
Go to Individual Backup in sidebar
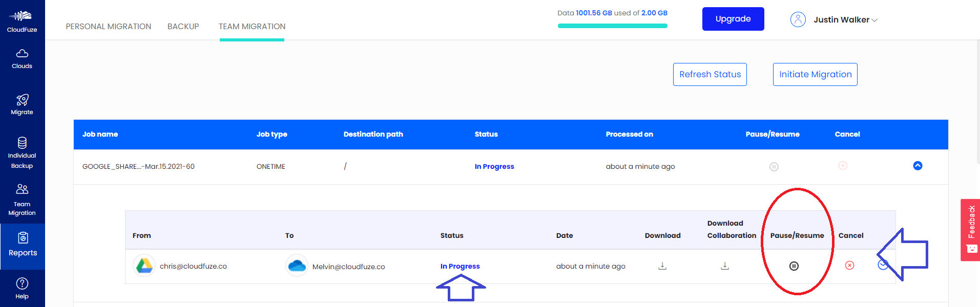22,152
